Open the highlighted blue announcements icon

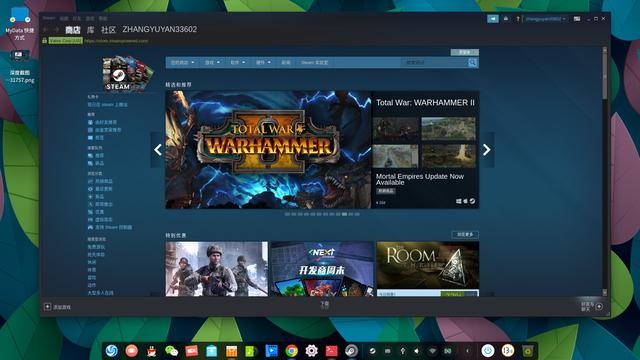pyautogui.click(x=493, y=19)
